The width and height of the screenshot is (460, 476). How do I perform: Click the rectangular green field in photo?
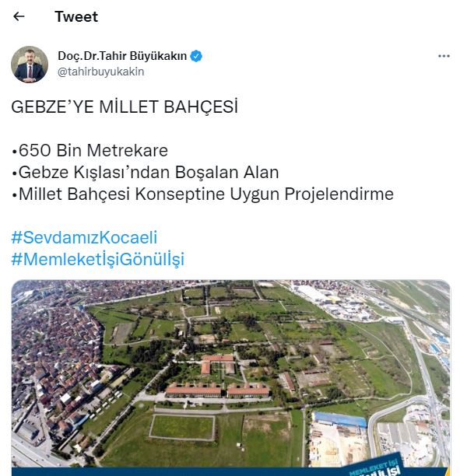(182, 428)
